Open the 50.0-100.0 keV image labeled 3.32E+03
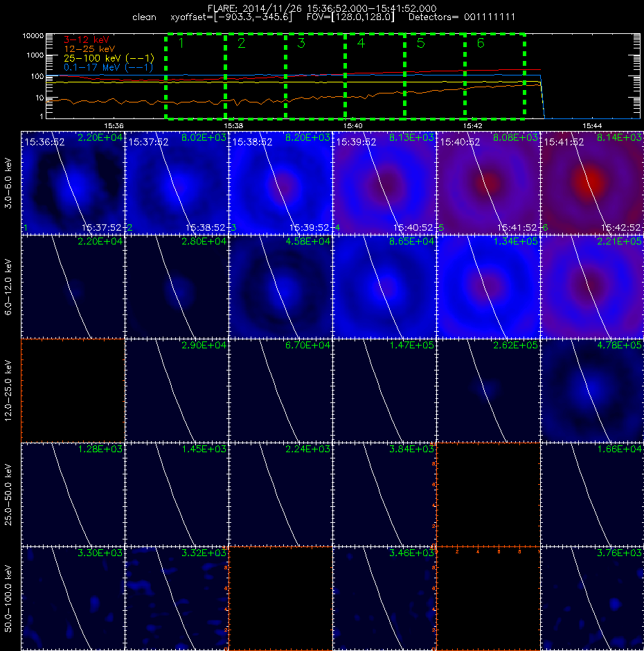The height and width of the screenshot is (651, 644). [177, 598]
